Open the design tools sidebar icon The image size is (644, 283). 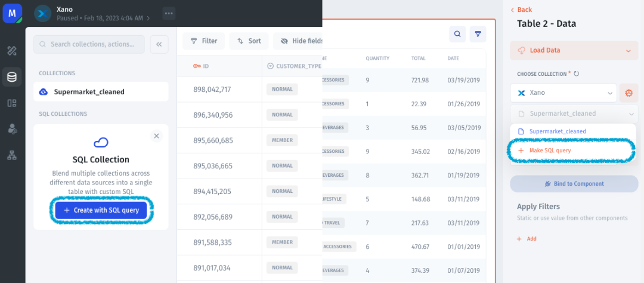[12, 51]
